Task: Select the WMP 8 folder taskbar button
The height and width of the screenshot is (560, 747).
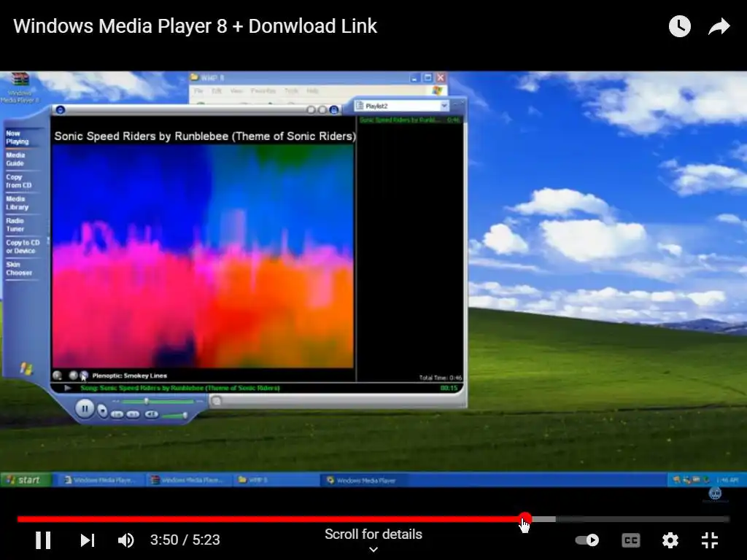Action: click(x=276, y=480)
